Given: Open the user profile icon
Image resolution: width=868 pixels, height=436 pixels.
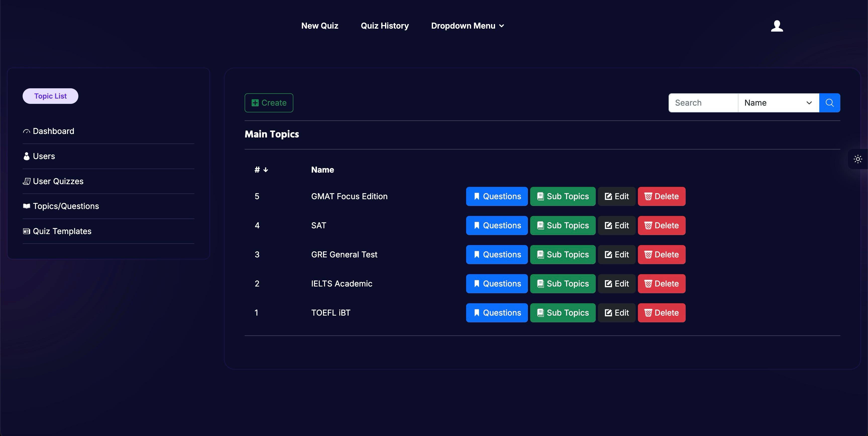Looking at the screenshot, I should pos(777,26).
